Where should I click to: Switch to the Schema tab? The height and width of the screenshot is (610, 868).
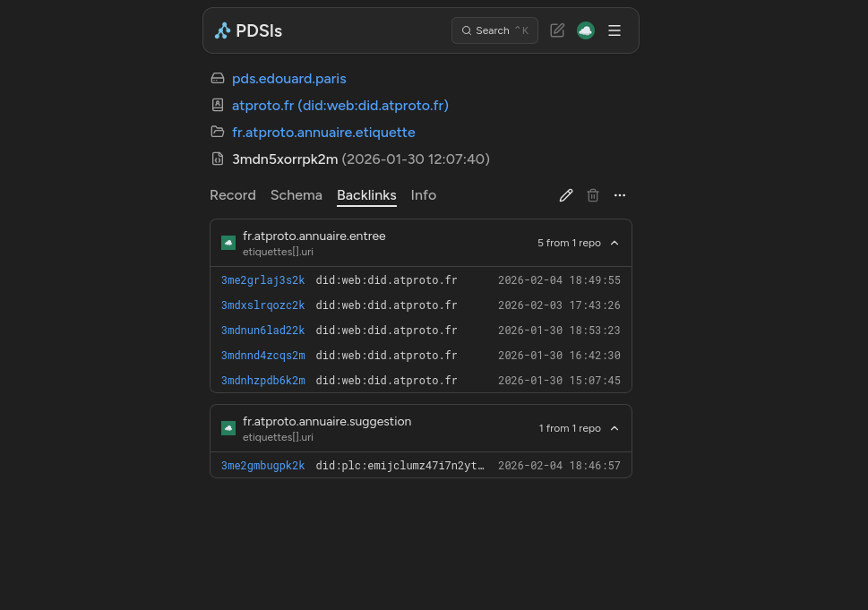(296, 195)
